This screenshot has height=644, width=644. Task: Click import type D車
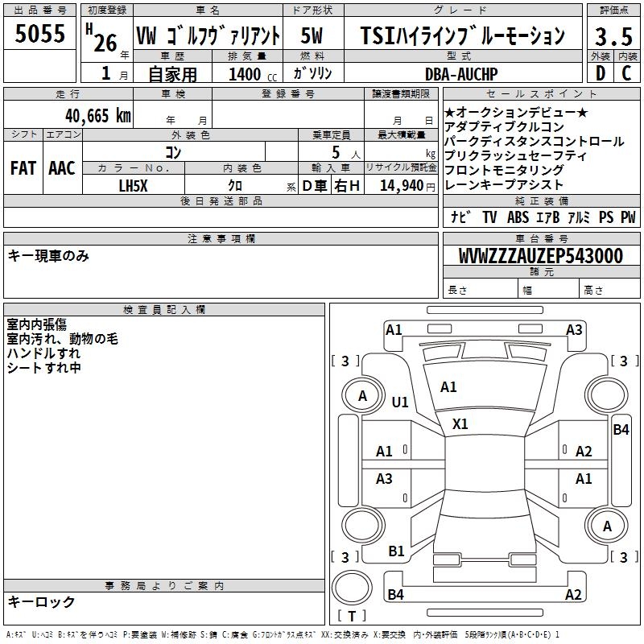coord(315,186)
